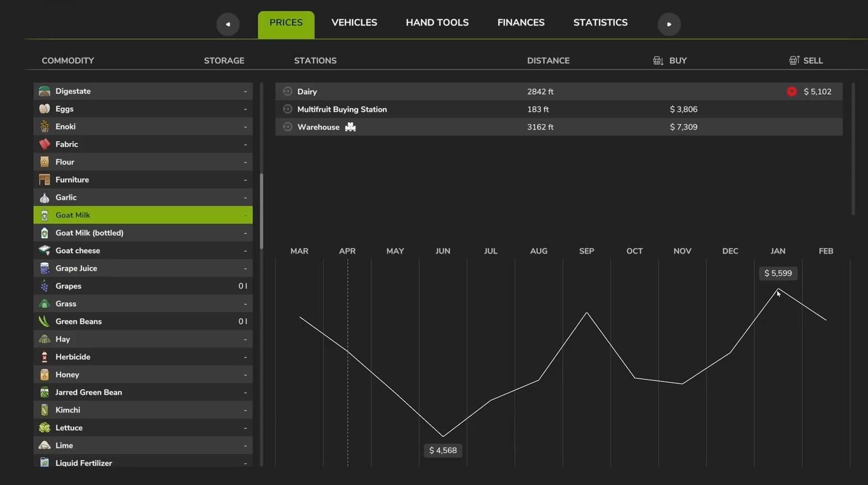Select Goat Milk (bottled) commodity
This screenshot has height=485, width=868.
(x=143, y=233)
